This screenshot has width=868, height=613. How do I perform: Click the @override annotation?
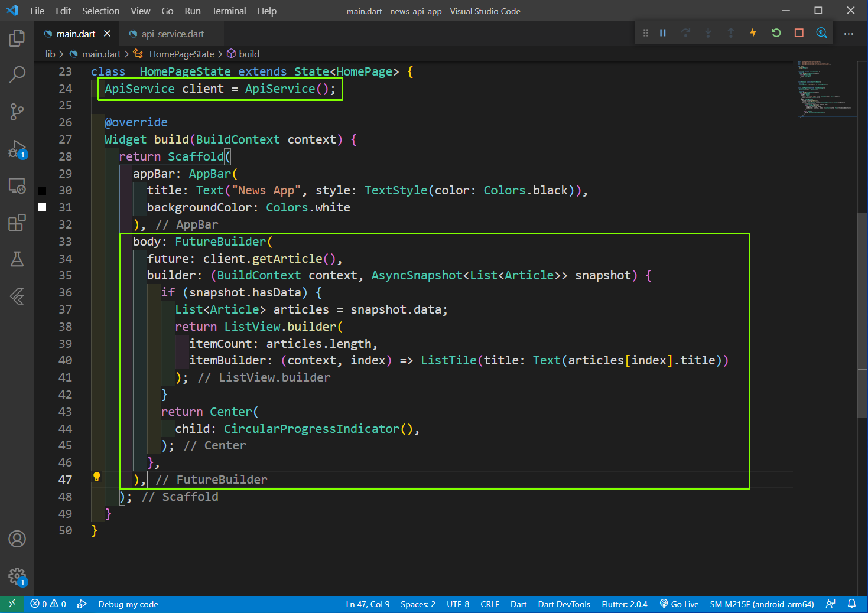click(x=136, y=122)
